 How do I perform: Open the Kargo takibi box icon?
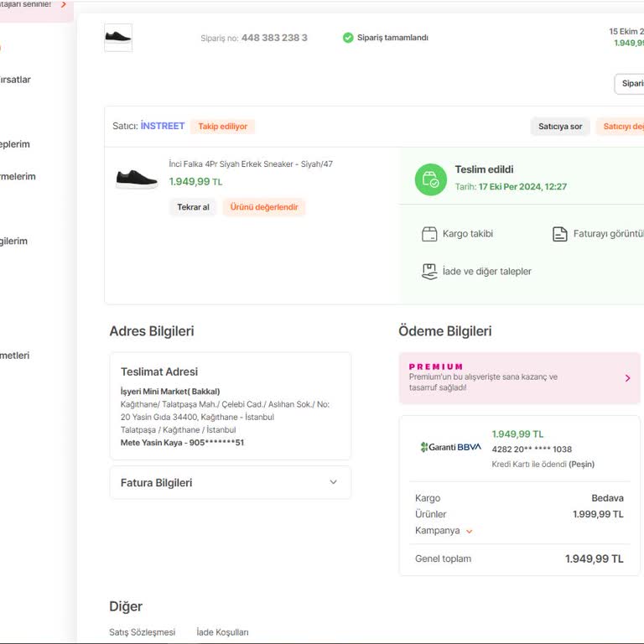(x=429, y=234)
